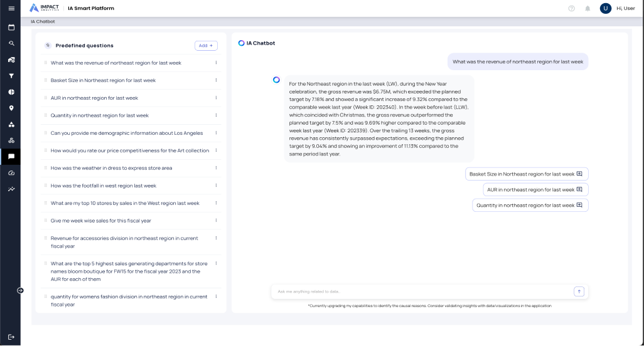Open options menu for 'Basket Size in Northeast' question
Viewport: 644px width, 346px height.
(216, 80)
